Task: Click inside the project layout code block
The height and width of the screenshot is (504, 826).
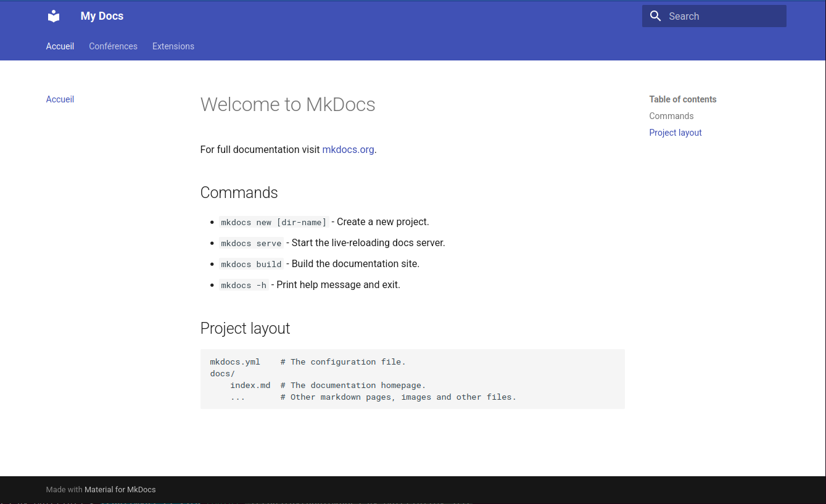Action: pyautogui.click(x=412, y=379)
